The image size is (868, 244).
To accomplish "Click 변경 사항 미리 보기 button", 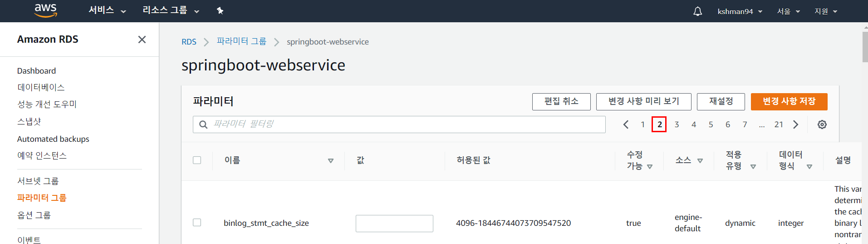I will [643, 101].
